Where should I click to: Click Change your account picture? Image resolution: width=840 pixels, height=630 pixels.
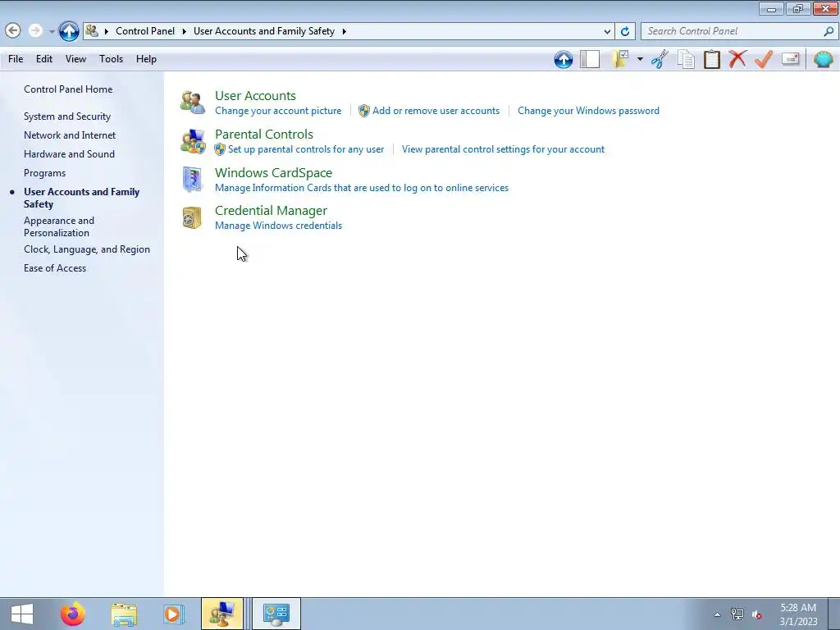point(278,111)
